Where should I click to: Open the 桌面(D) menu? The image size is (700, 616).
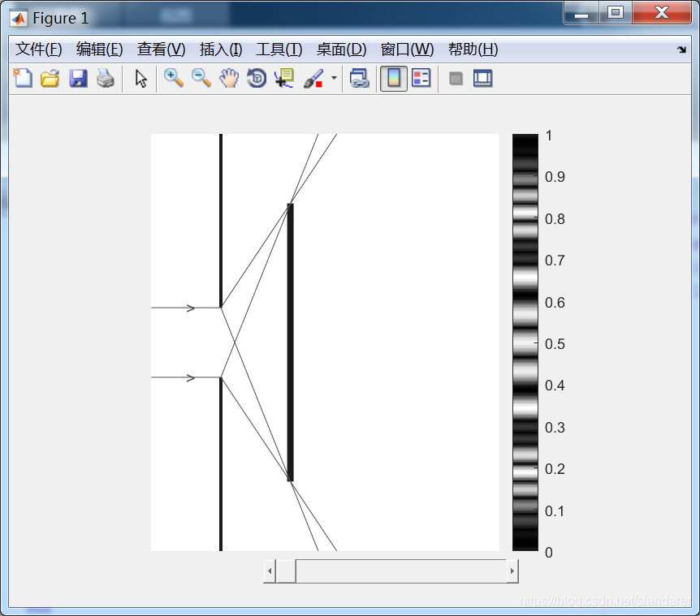(x=342, y=50)
